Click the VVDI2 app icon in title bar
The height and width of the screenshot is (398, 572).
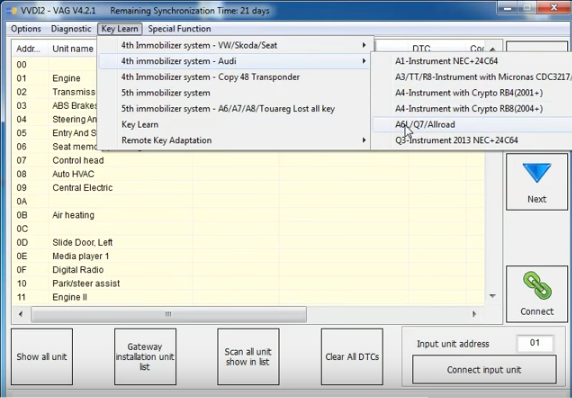[12, 11]
